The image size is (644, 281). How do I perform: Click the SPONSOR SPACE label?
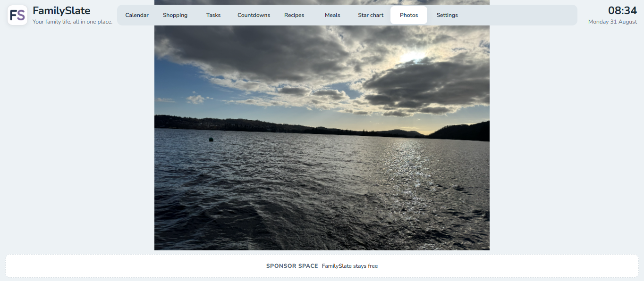point(292,266)
